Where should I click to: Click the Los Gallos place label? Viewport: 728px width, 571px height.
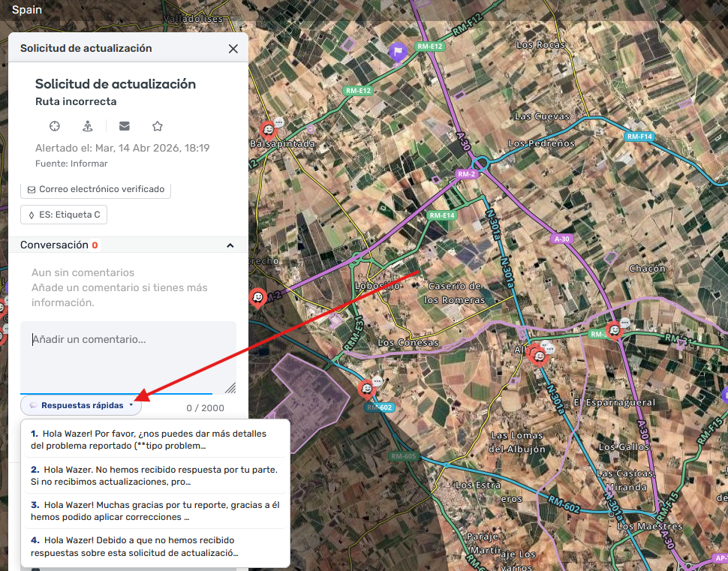[x=624, y=447]
